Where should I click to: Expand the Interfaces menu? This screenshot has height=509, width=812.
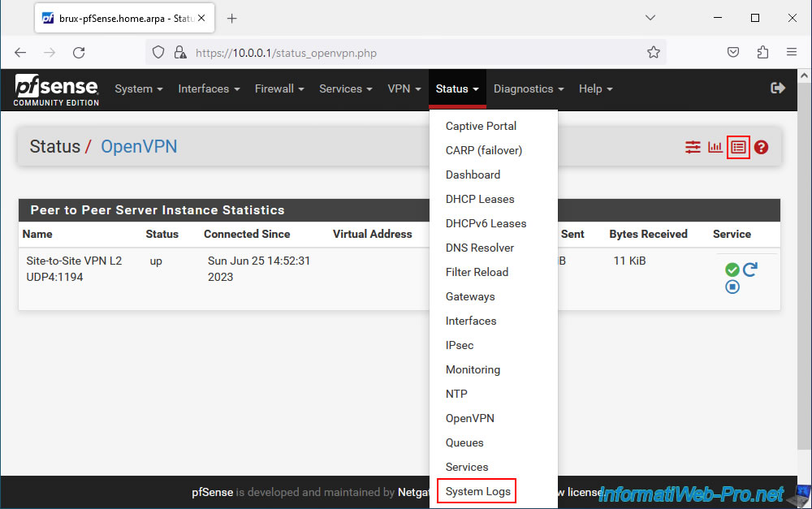click(209, 89)
